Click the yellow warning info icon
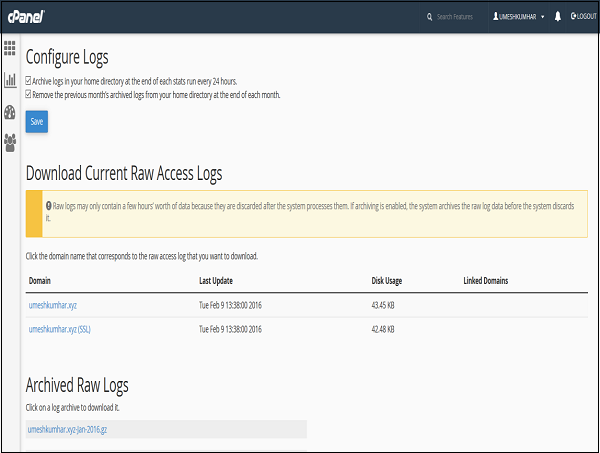 tap(48, 205)
